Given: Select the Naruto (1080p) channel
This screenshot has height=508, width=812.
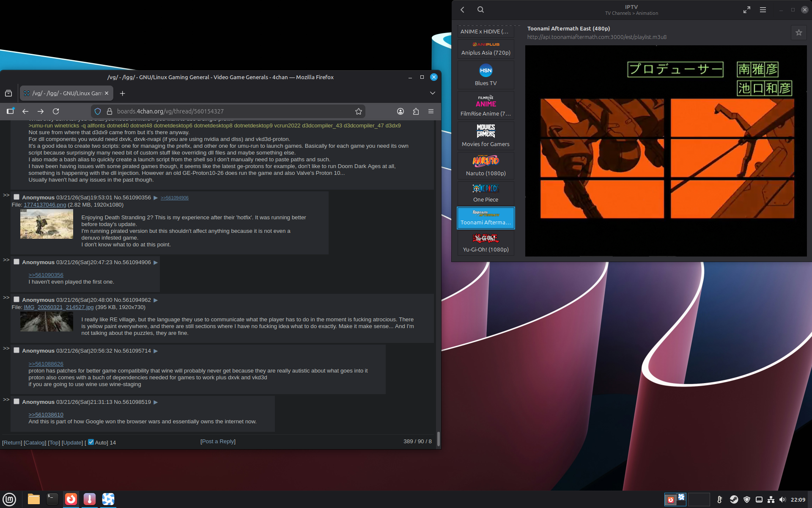Looking at the screenshot, I should pos(486,166).
